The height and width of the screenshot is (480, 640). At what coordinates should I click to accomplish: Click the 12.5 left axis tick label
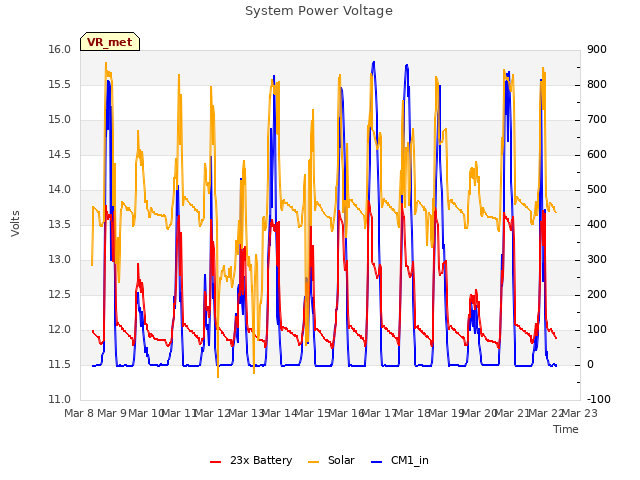click(x=60, y=295)
